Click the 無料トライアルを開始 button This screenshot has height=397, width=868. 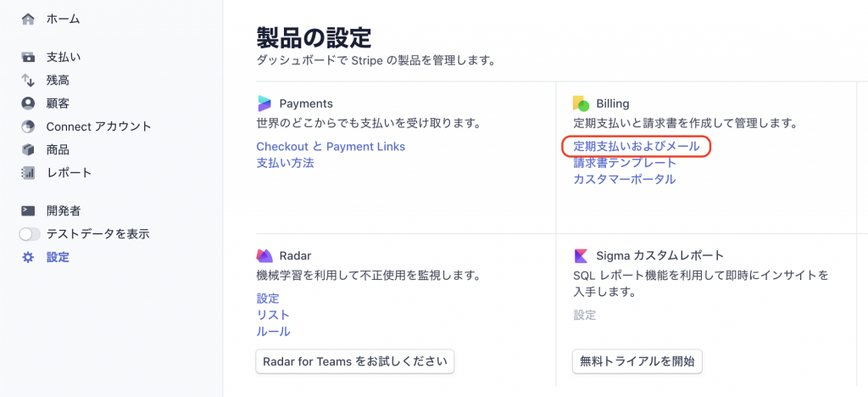[637, 361]
